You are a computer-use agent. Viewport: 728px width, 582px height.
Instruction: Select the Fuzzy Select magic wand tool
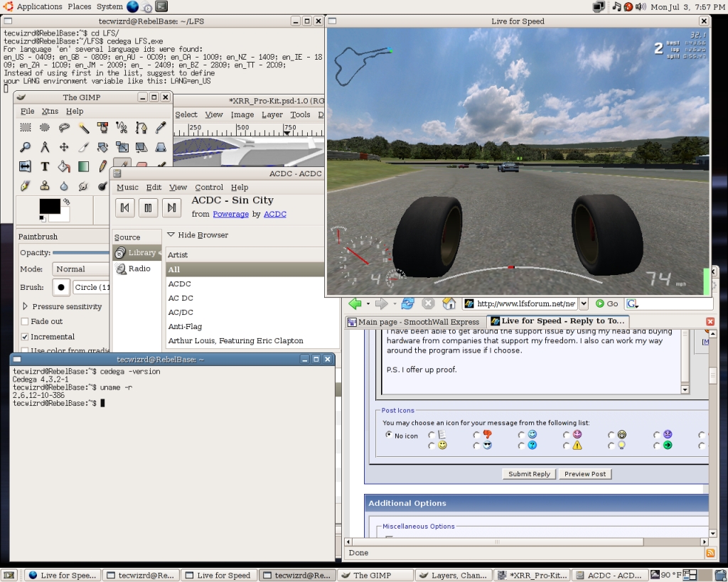pos(84,128)
